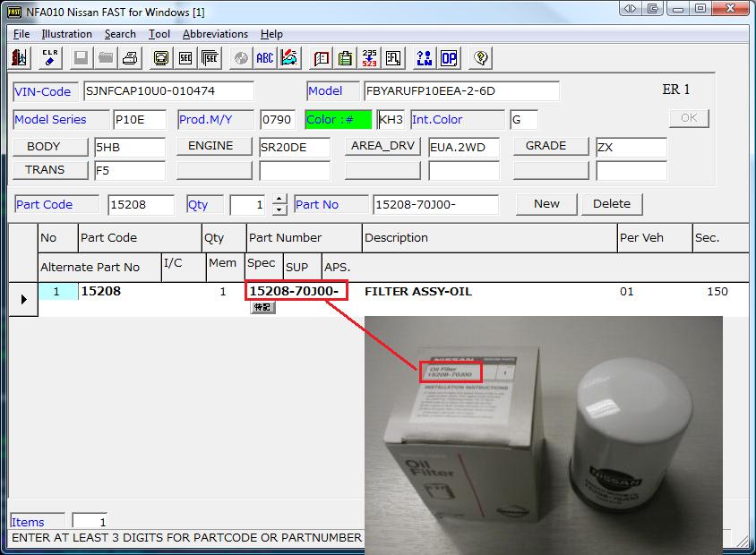Decrease Qty with down stepper arrow
Screen dimensions: 756x555
(279, 209)
